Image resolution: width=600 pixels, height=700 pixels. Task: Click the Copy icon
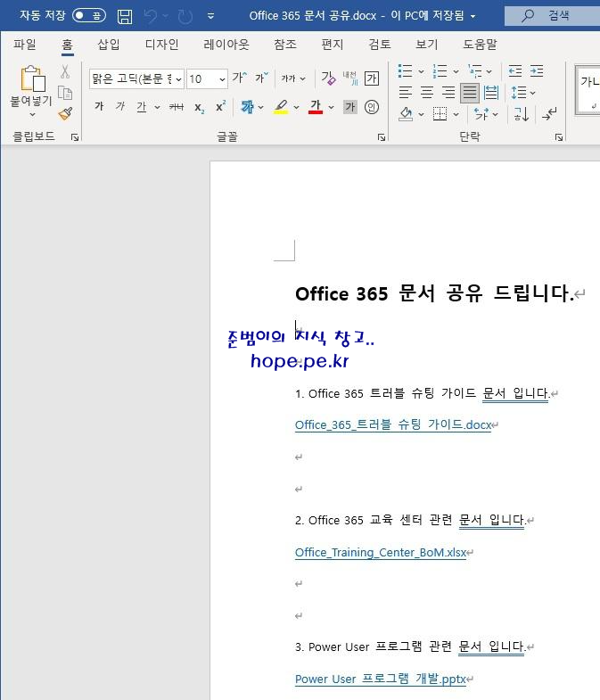[65, 93]
